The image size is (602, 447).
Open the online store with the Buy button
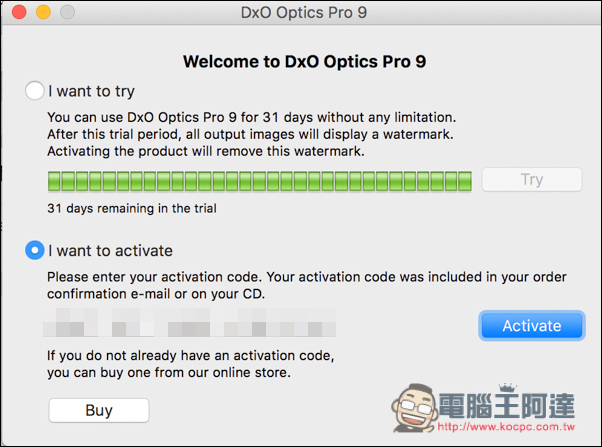[99, 410]
